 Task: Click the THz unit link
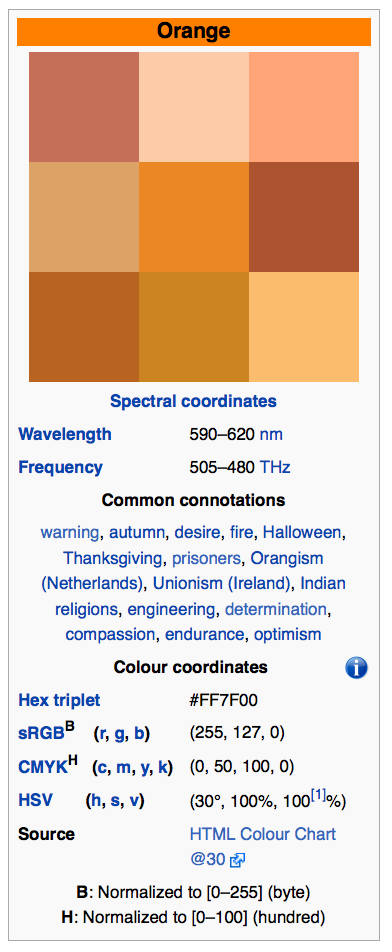pos(275,468)
